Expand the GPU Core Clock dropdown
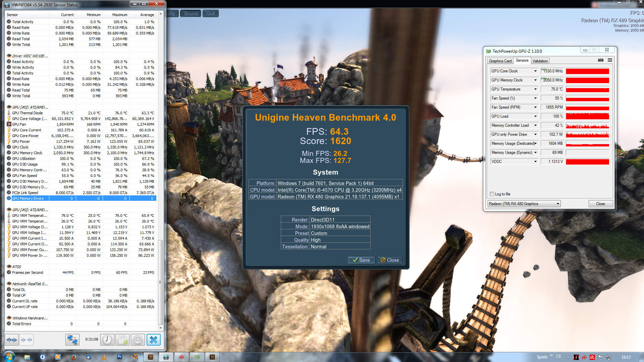644x362 pixels. point(535,71)
